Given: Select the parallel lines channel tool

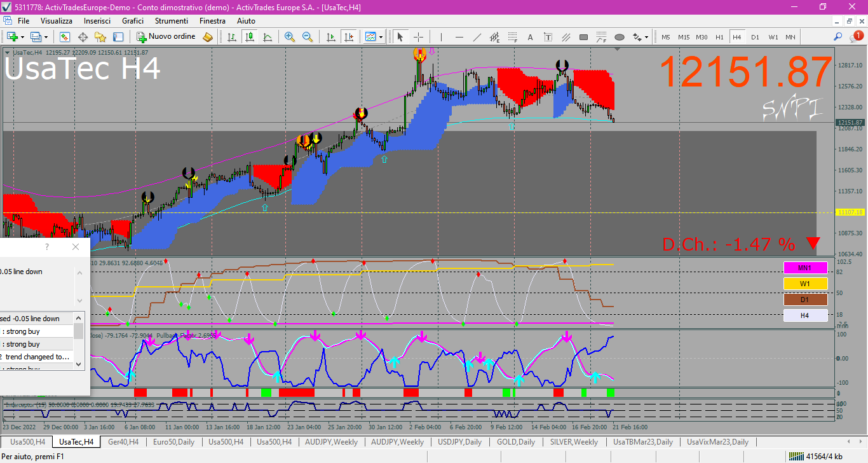Looking at the screenshot, I should tap(566, 37).
